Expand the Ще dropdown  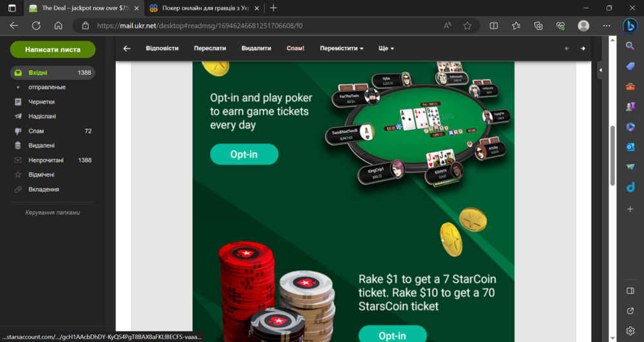(386, 48)
